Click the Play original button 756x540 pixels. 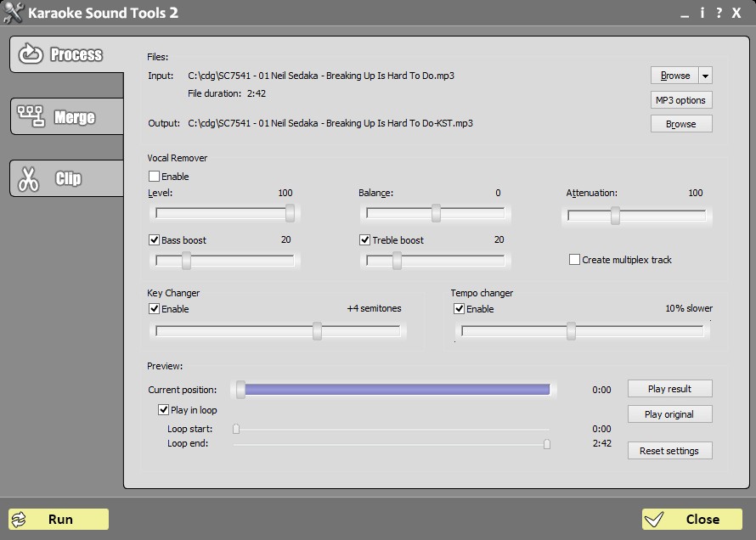click(669, 414)
